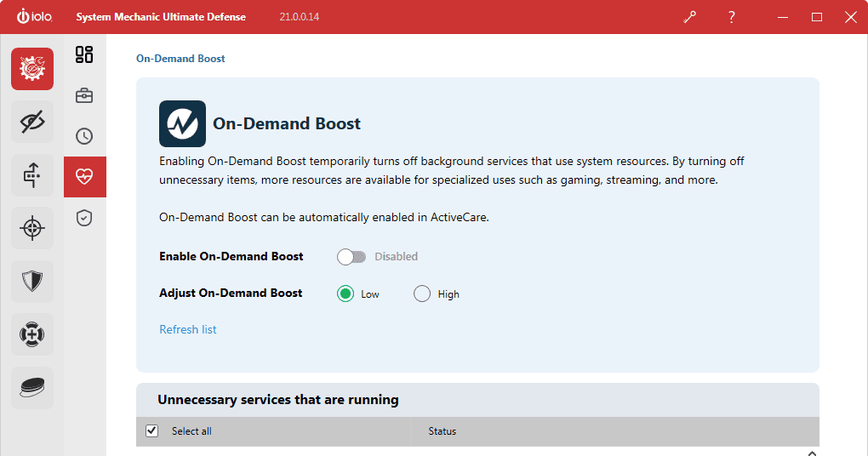Maximize the System Mechanic window
The width and height of the screenshot is (868, 456).
click(x=817, y=17)
